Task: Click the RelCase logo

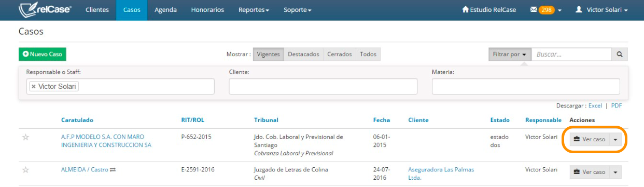Action: (x=45, y=9)
